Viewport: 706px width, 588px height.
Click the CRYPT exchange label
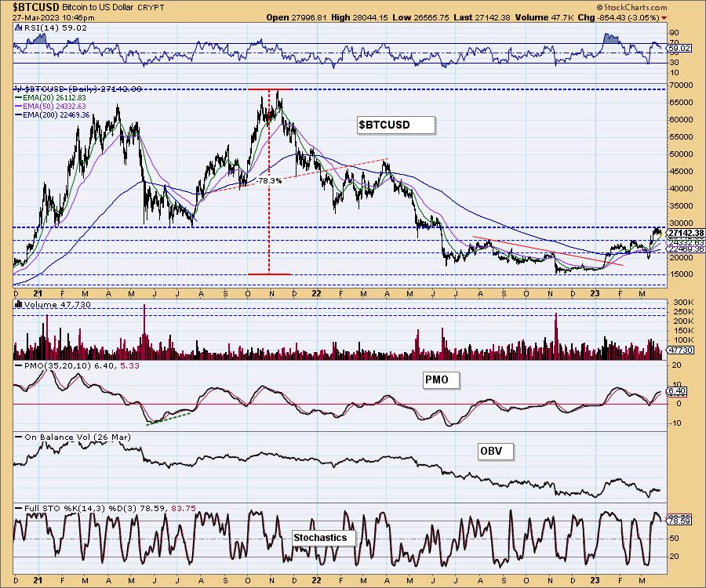coord(152,8)
